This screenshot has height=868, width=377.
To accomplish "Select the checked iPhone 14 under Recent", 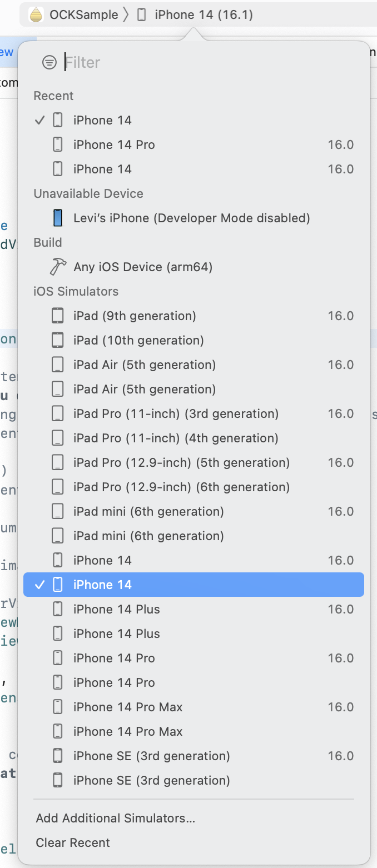I will pos(194,120).
